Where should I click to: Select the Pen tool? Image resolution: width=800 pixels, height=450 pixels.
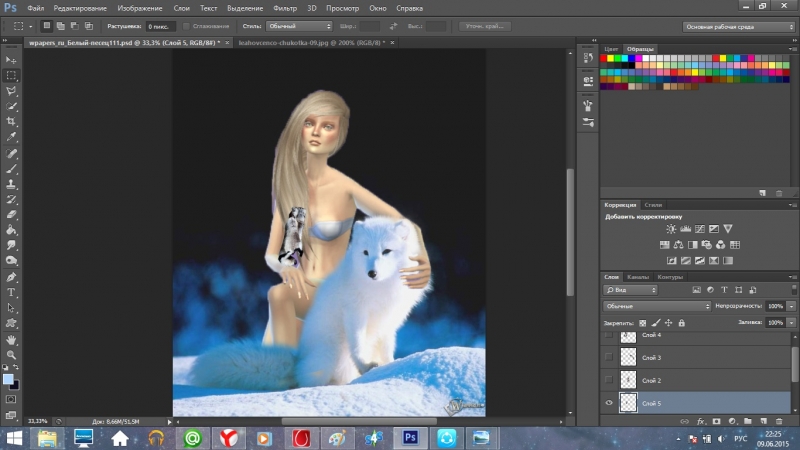(11, 277)
